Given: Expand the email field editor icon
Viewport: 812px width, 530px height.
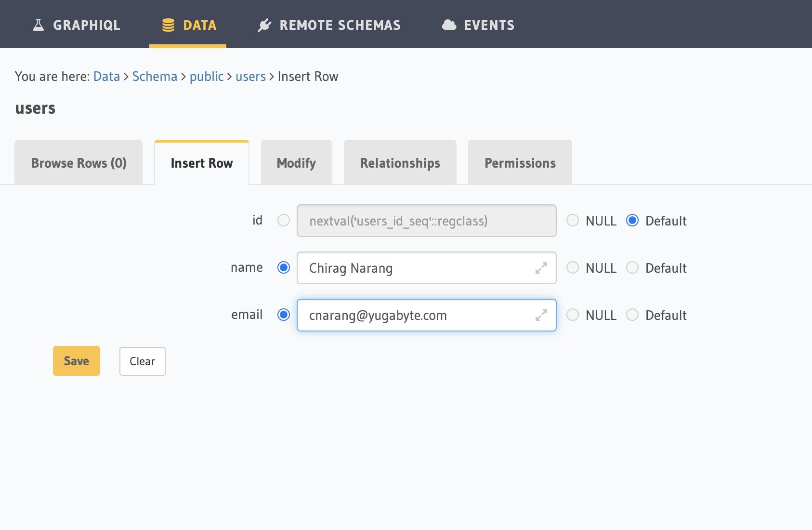Looking at the screenshot, I should click(x=541, y=315).
